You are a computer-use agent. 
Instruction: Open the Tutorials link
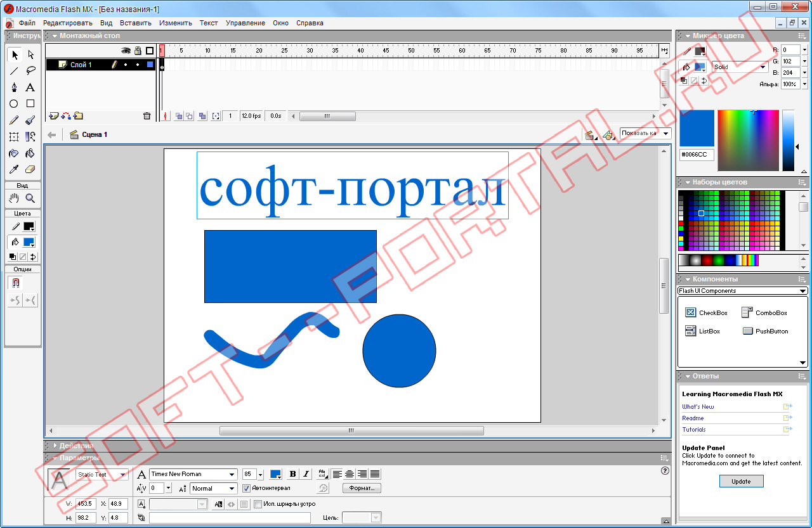[694, 430]
